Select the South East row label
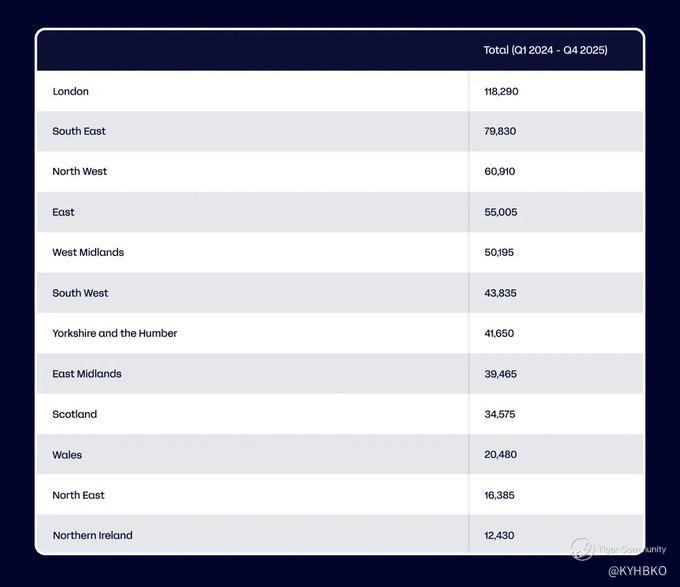This screenshot has height=587, width=680. [x=79, y=131]
